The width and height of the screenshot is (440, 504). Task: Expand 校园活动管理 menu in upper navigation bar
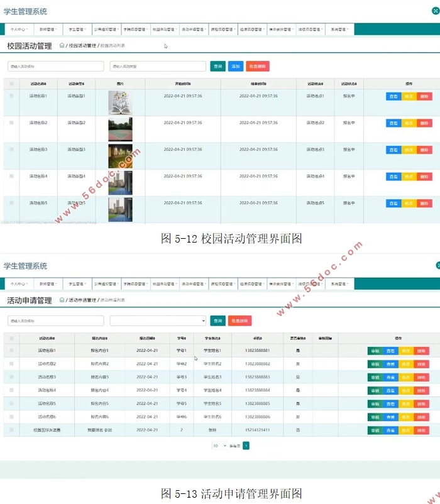pyautogui.click(x=165, y=30)
